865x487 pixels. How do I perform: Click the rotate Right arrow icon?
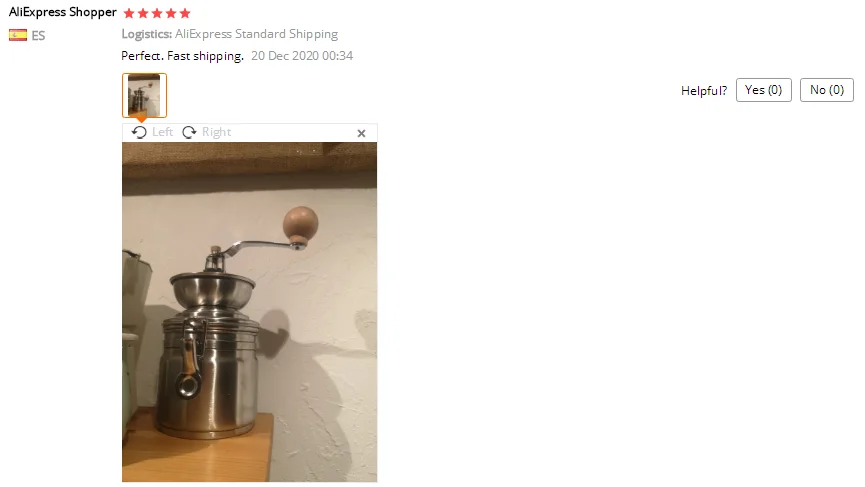pyautogui.click(x=189, y=132)
